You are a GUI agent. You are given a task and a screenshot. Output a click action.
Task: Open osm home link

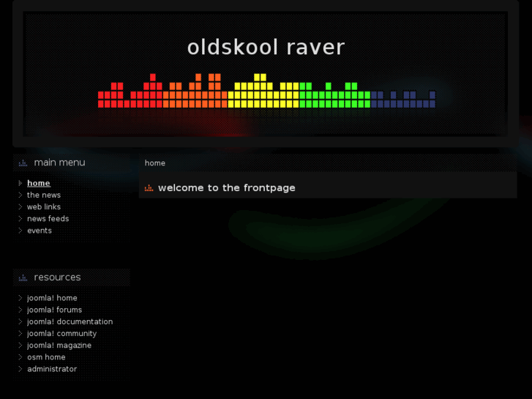[46, 357]
